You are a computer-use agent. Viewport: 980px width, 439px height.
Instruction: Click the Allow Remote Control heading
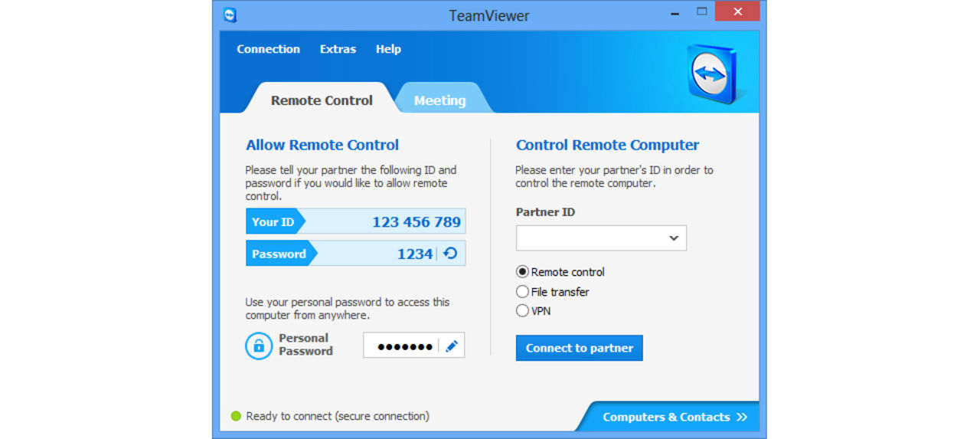click(x=322, y=145)
